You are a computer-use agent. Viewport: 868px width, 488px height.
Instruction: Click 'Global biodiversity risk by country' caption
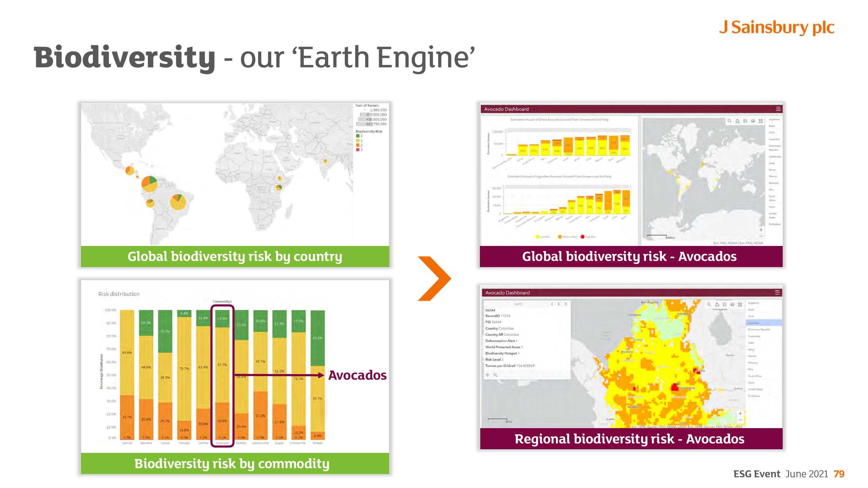pos(235,257)
